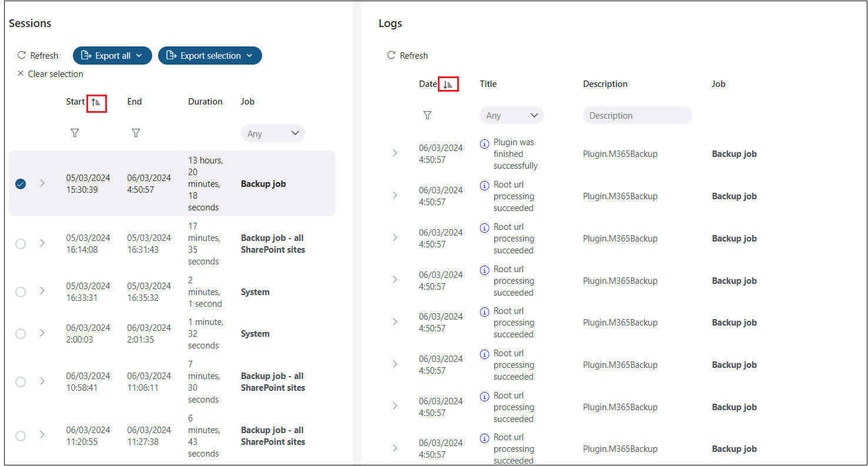Select the System session started 16:33:31
868x466 pixels.
(x=21, y=292)
